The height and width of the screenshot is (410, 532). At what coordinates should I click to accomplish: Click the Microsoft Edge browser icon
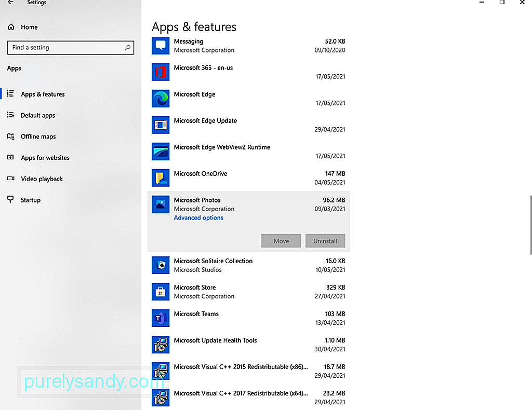tap(161, 98)
